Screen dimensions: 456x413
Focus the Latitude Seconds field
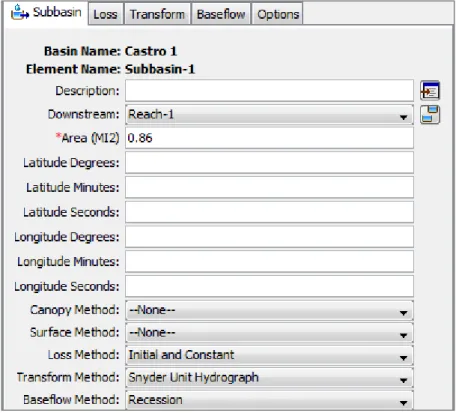coord(269,212)
